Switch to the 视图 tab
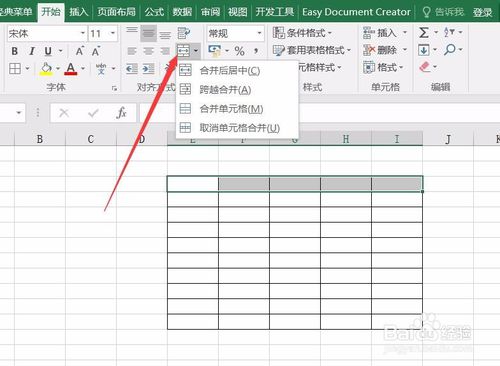This screenshot has width=500, height=366. [x=238, y=12]
